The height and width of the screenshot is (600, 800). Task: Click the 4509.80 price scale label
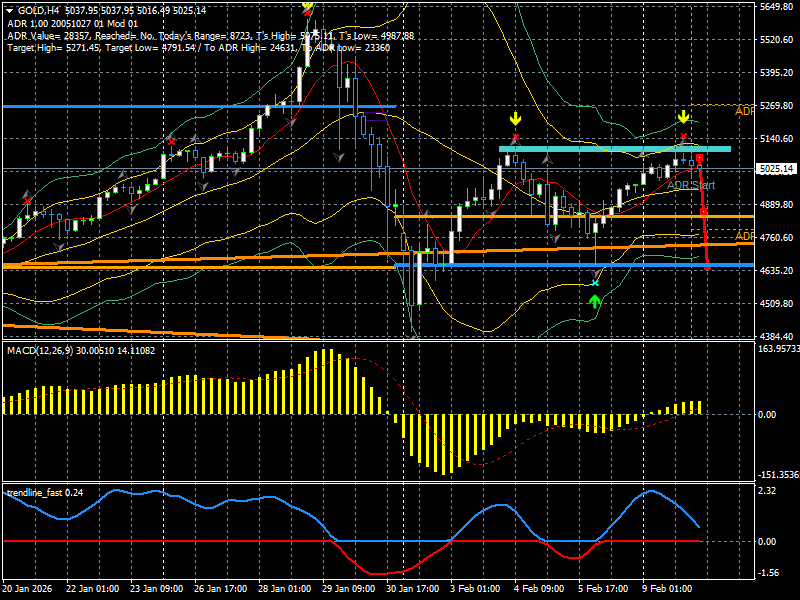[777, 304]
